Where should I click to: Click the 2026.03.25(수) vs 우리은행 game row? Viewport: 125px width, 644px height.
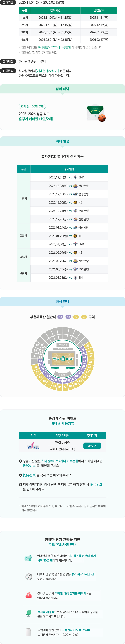69,269
